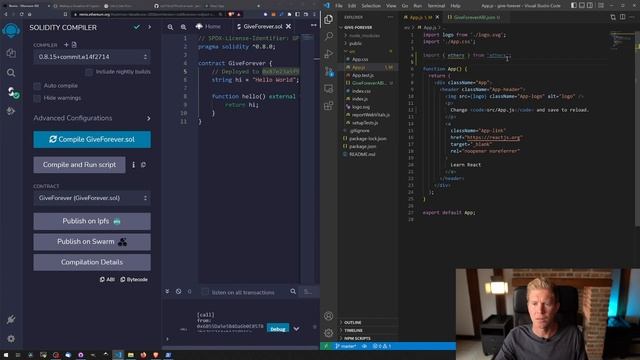Image resolution: width=640 pixels, height=360 pixels.
Task: Expand OUTLINE section in VS Code
Action: 353,322
